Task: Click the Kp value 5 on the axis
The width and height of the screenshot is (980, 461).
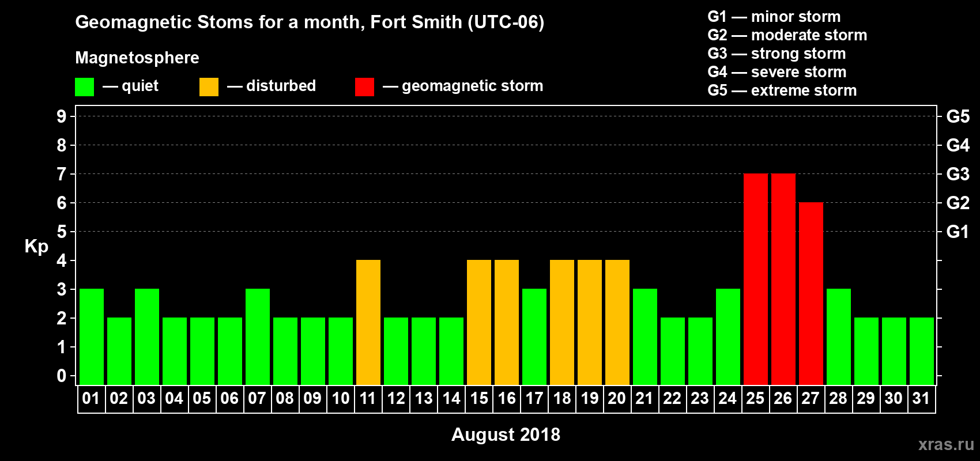Action: pos(61,232)
